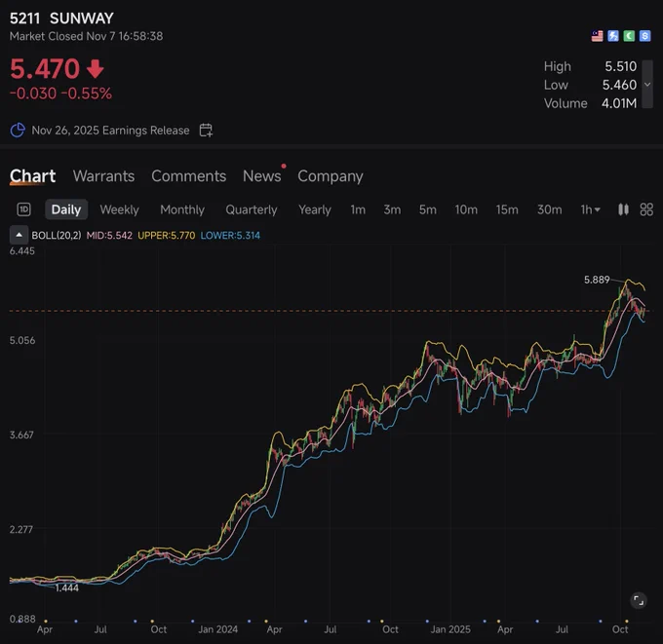
Task: Click the 5.056 price axis label
Action: [22, 340]
